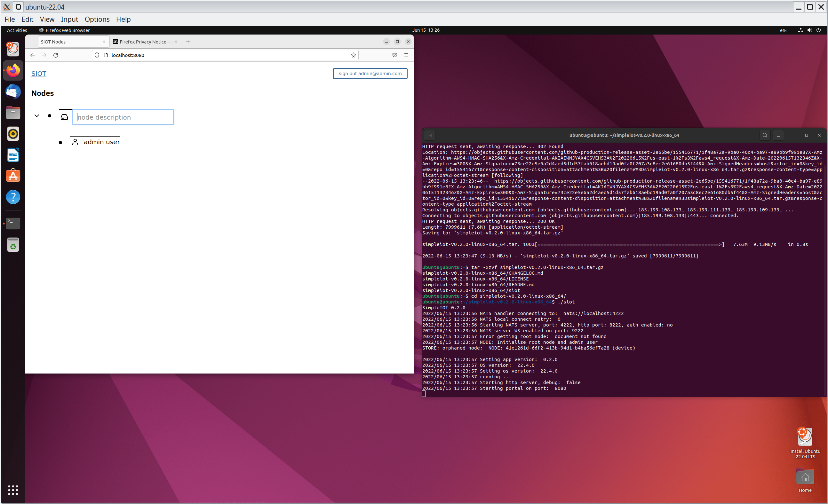Image resolution: width=828 pixels, height=504 pixels.
Task: Click the person icon next to admin user
Action: point(75,142)
